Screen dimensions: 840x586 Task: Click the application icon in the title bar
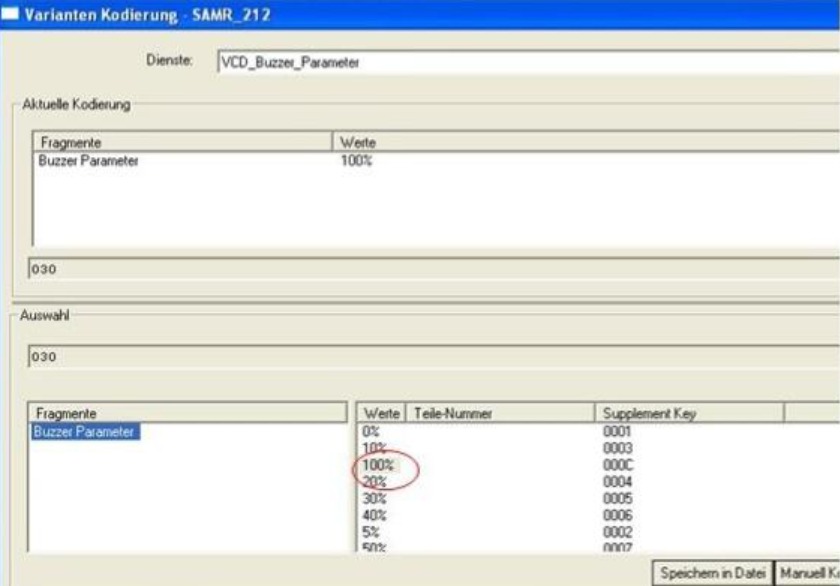[x=12, y=13]
